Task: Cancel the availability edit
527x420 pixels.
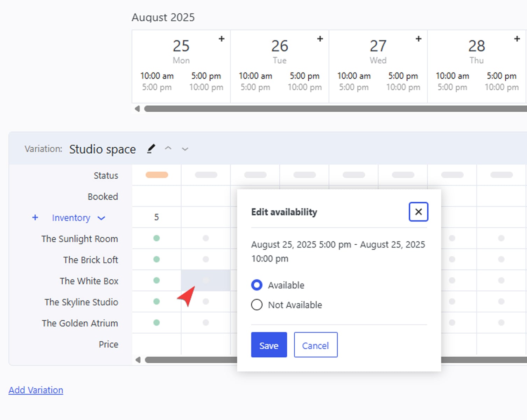Action: click(315, 345)
